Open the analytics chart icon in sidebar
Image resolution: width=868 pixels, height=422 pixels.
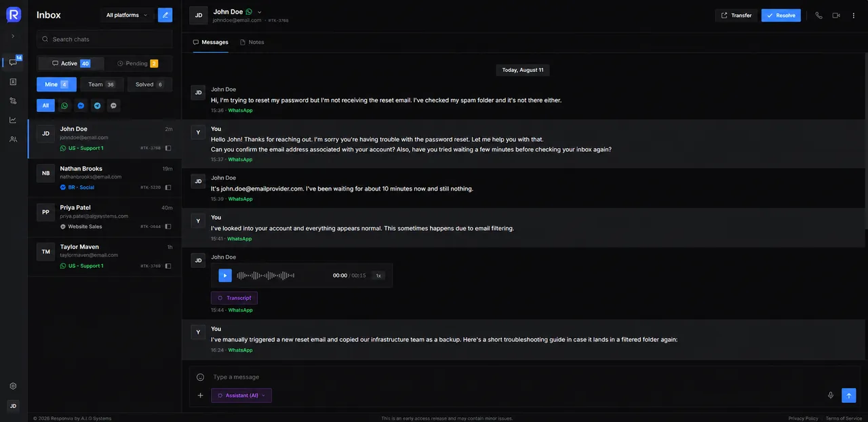13,120
